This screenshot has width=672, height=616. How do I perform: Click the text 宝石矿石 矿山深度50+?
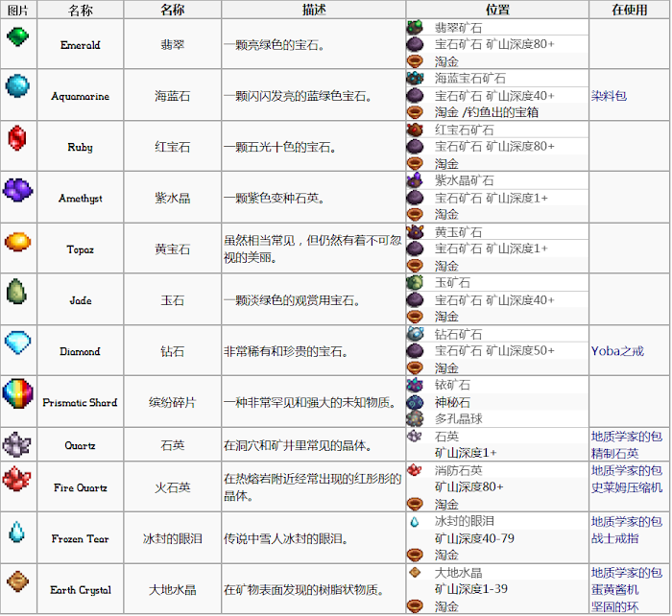pos(494,351)
